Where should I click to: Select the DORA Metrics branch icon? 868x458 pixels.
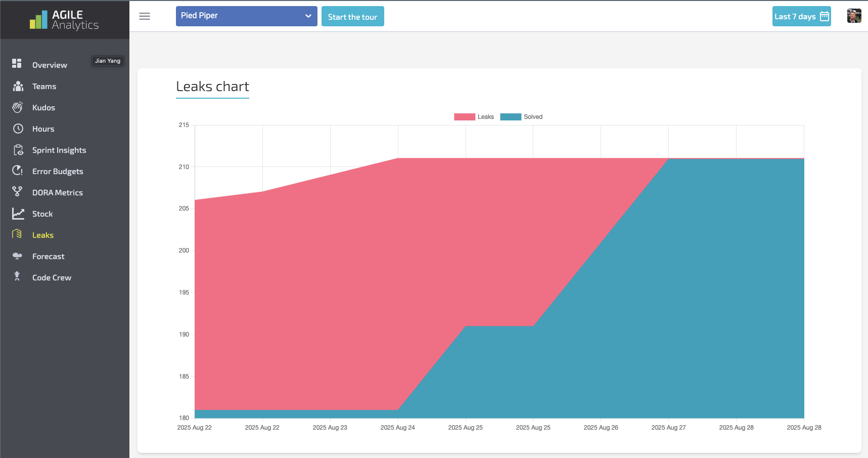18,192
